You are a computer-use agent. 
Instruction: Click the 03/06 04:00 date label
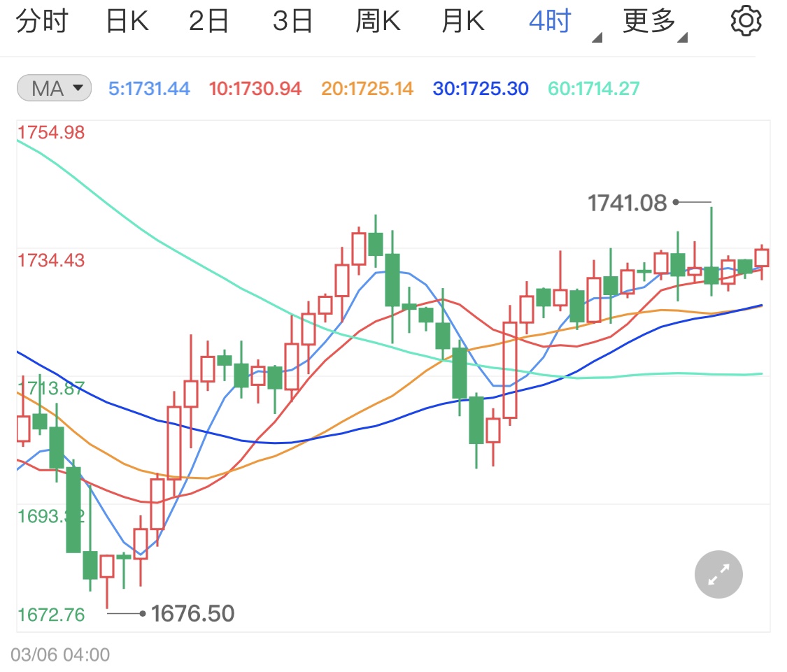60,655
